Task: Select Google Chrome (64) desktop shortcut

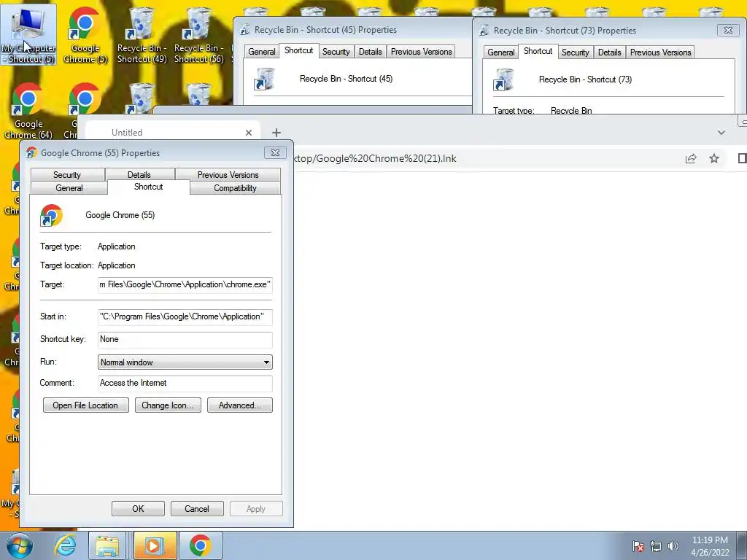Action: [28, 111]
